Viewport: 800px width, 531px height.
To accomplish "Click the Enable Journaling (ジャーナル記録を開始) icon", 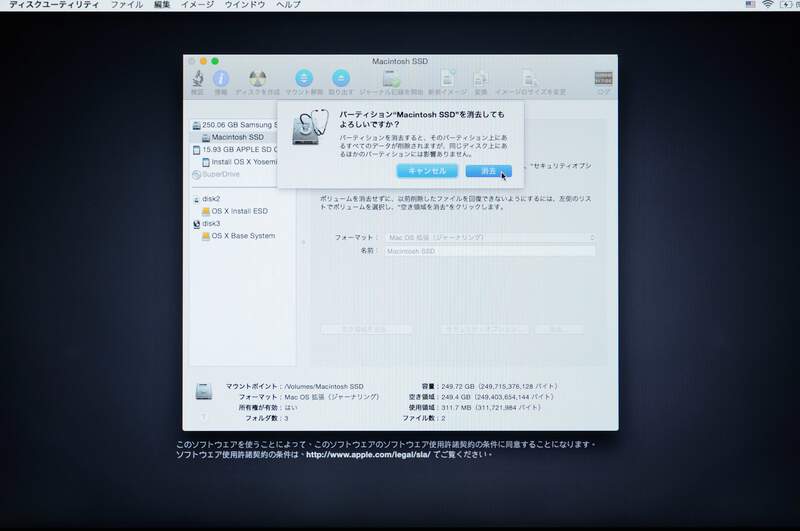I will pyautogui.click(x=391, y=79).
